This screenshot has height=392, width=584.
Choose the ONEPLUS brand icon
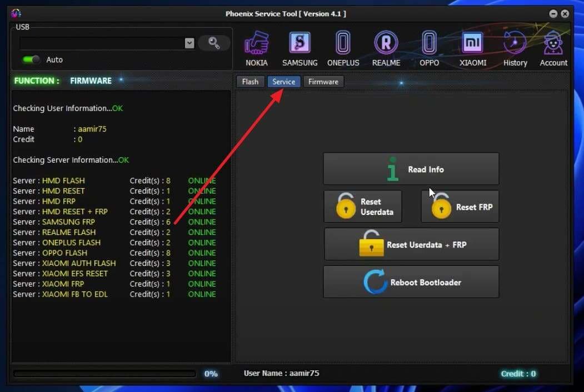pyautogui.click(x=343, y=49)
